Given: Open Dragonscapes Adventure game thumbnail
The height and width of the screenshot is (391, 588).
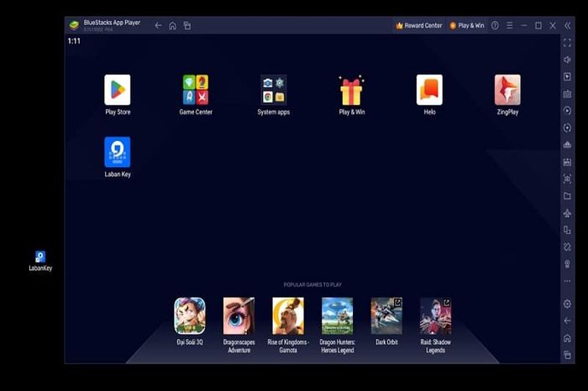Looking at the screenshot, I should 239,315.
